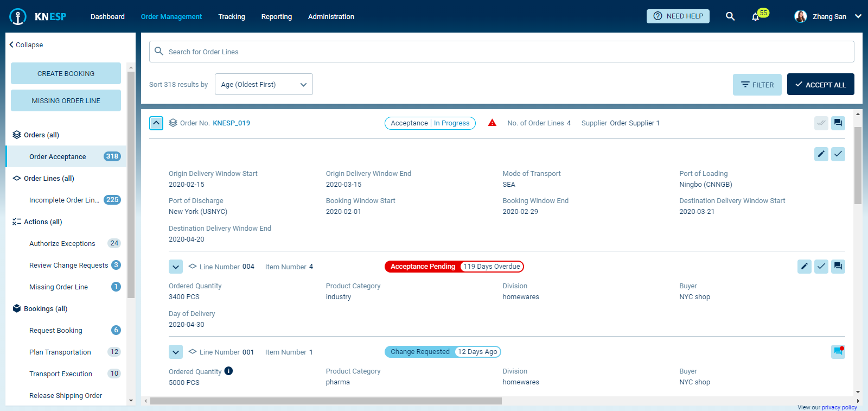
Task: Accept order details with the checkmark button
Action: click(x=838, y=154)
